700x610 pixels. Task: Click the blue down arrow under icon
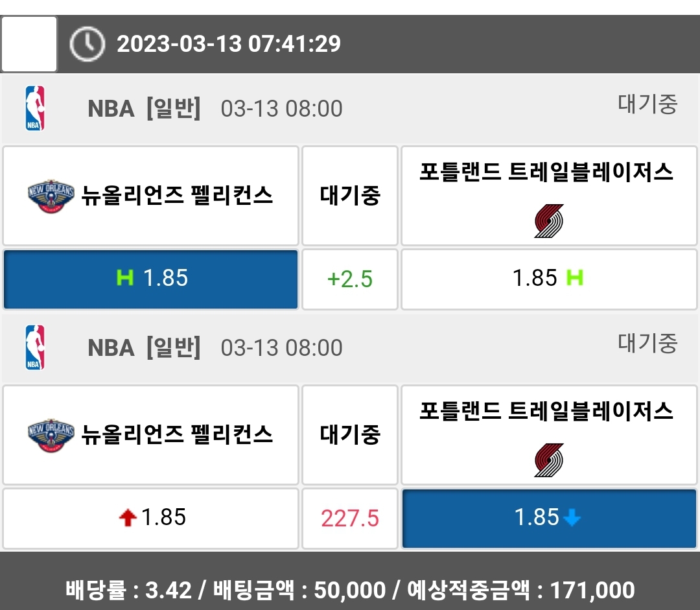pyautogui.click(x=571, y=518)
